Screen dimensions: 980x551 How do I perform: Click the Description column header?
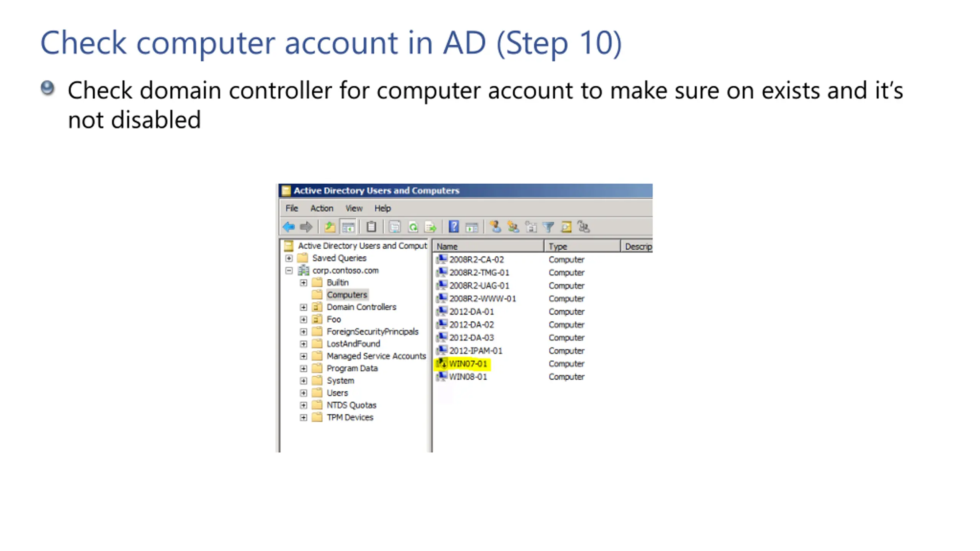637,246
